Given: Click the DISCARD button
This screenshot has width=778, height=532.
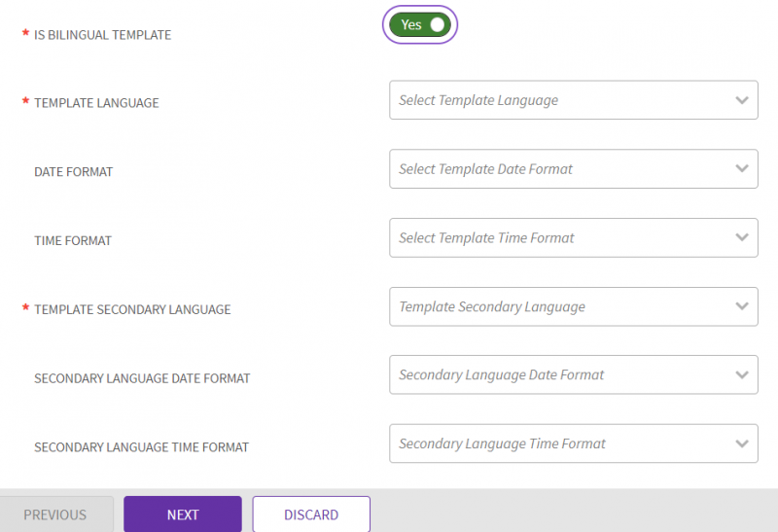Looking at the screenshot, I should (x=311, y=514).
